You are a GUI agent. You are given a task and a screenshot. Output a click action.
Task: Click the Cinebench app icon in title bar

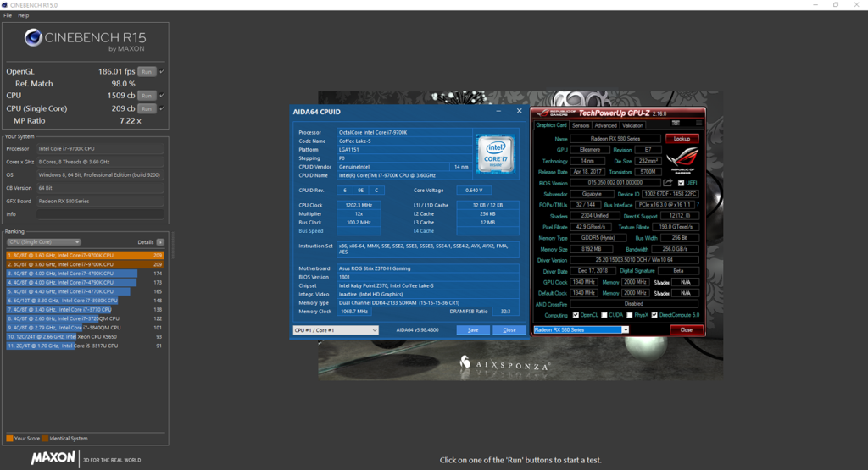(x=4, y=5)
